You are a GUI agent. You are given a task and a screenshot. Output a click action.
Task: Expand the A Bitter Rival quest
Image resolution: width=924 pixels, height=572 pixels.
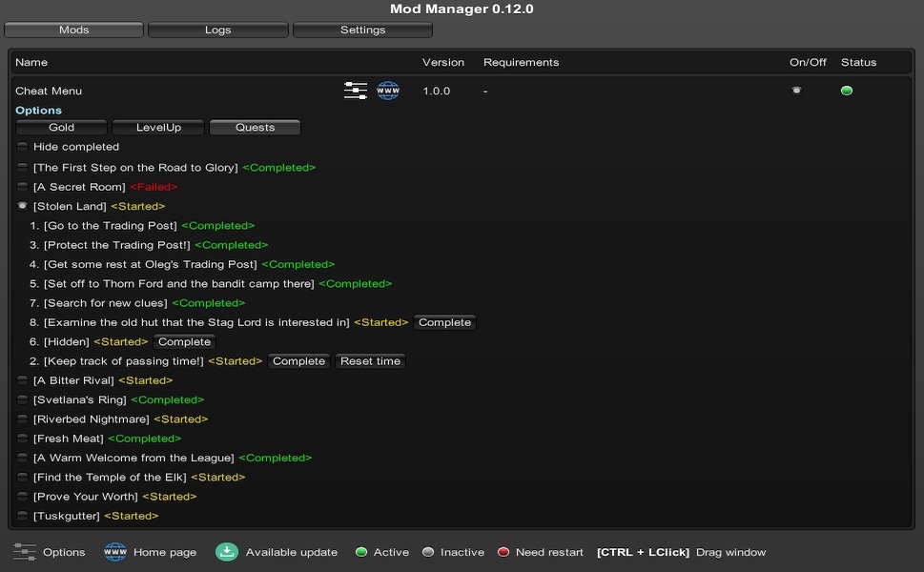click(x=23, y=380)
